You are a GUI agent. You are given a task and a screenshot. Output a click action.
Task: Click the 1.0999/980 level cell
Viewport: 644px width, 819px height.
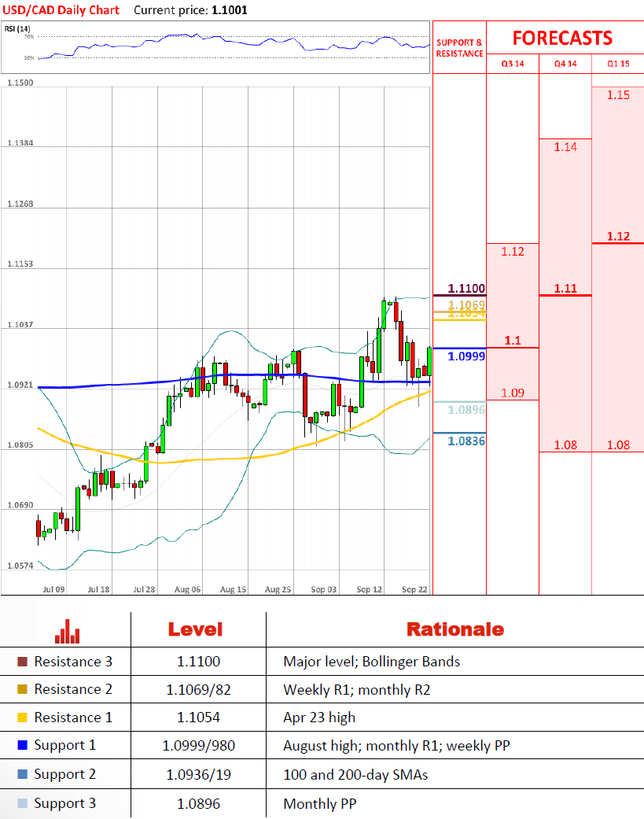[x=198, y=746]
